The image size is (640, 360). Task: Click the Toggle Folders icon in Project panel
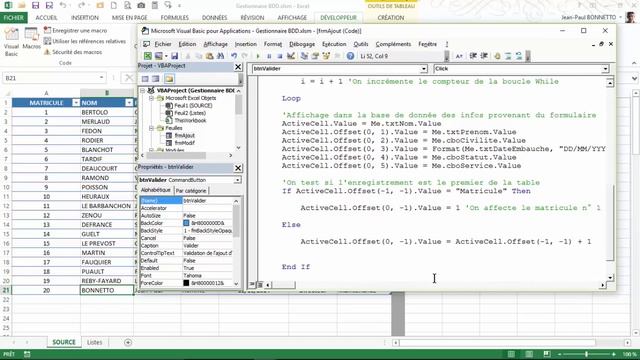169,79
